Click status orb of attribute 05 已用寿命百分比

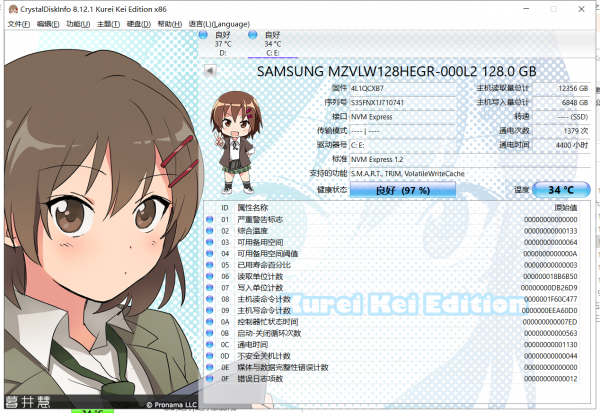[209, 265]
